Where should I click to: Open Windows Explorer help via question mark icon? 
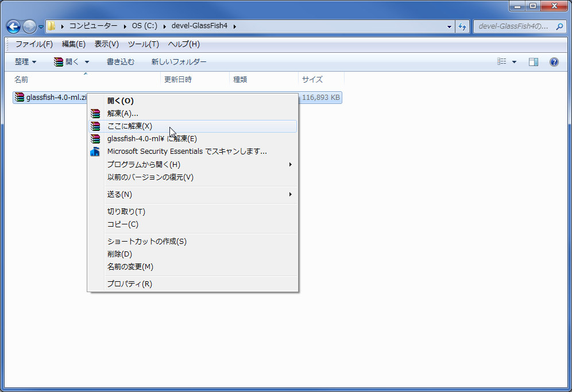pyautogui.click(x=554, y=61)
